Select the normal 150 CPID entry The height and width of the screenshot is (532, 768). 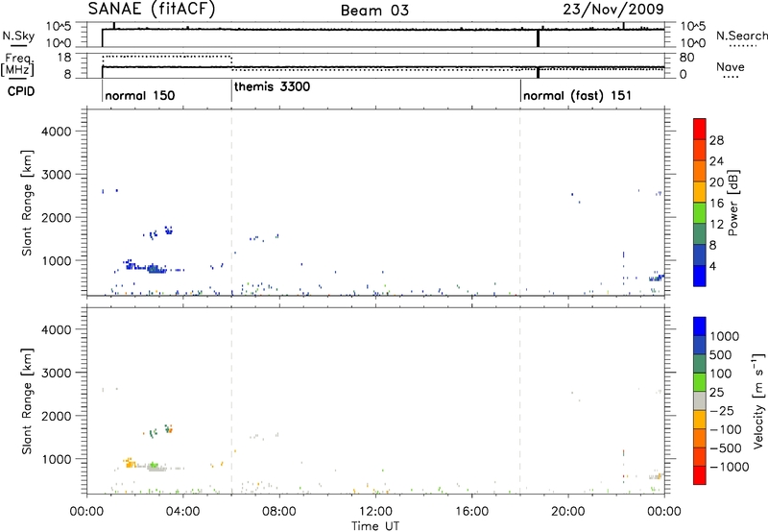[x=140, y=95]
